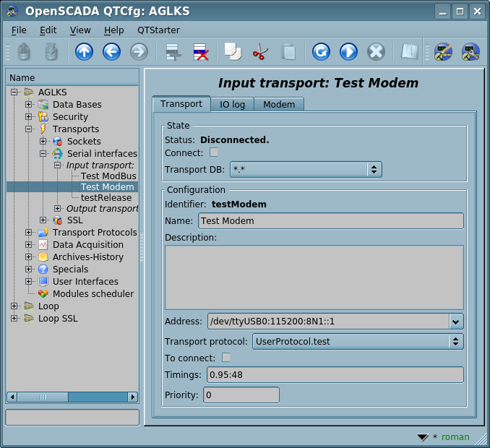Image resolution: width=490 pixels, height=448 pixels.
Task: Click the OpenSCADA icon in the title bar
Action: tap(12, 12)
